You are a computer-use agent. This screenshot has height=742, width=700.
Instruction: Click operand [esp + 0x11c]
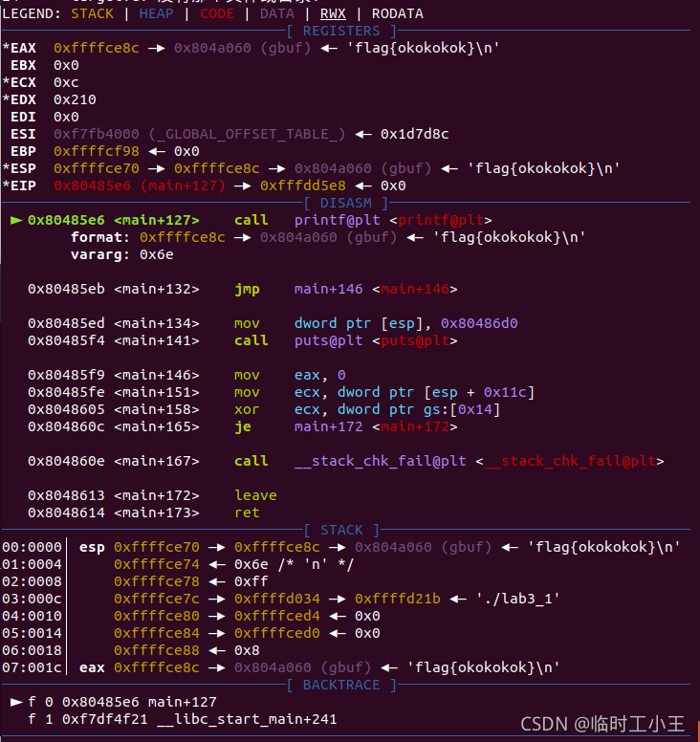479,392
